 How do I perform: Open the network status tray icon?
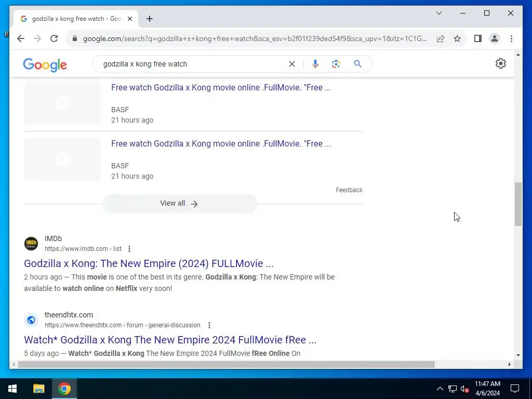tap(453, 389)
